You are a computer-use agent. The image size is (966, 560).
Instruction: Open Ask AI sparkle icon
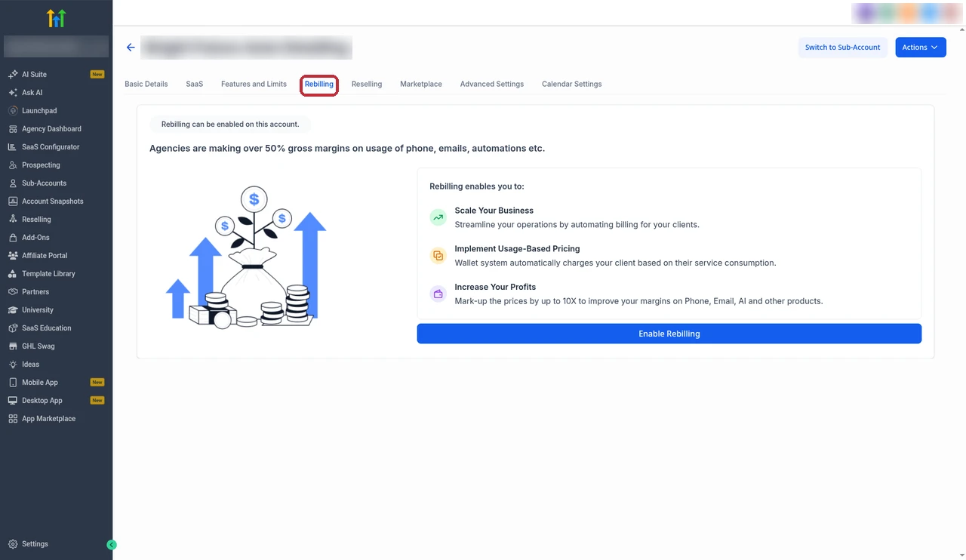point(13,93)
